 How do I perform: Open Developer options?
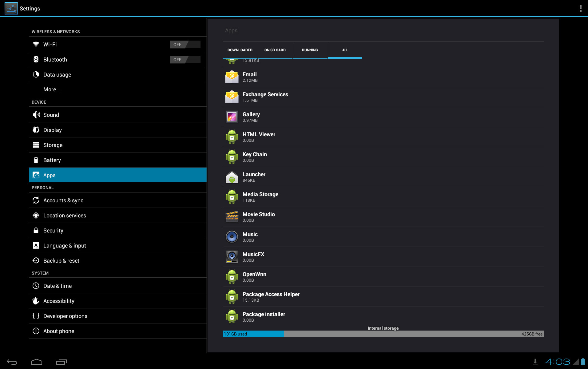point(118,316)
